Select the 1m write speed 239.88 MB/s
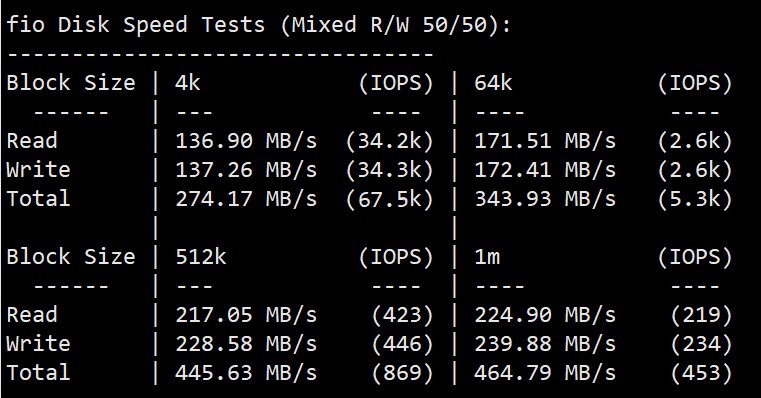This screenshot has height=398, width=761. pos(545,344)
